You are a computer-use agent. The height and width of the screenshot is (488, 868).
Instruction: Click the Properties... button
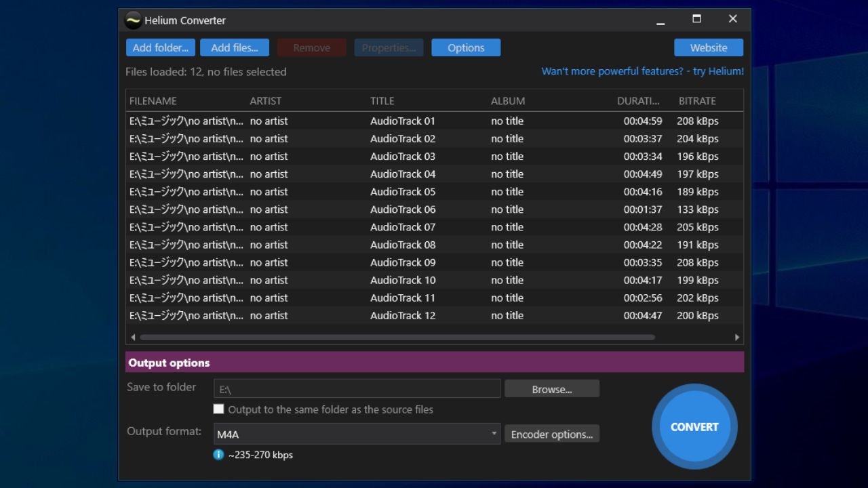point(389,47)
